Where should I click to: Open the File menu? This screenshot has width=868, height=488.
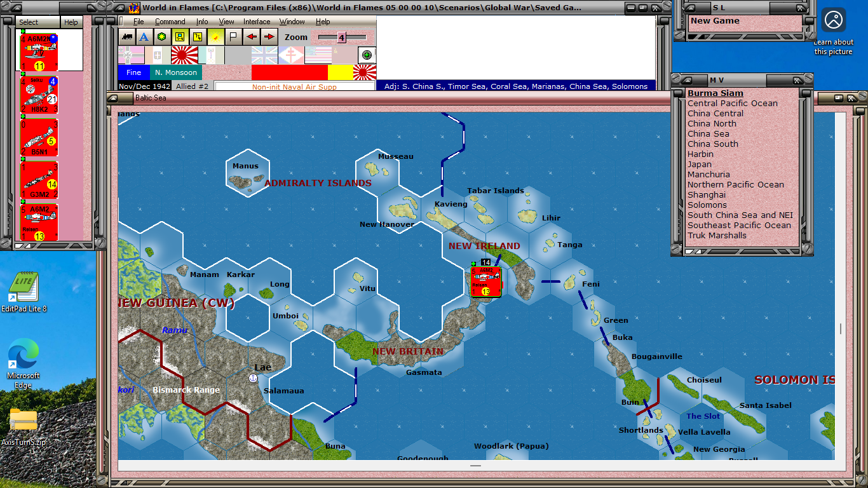click(139, 22)
